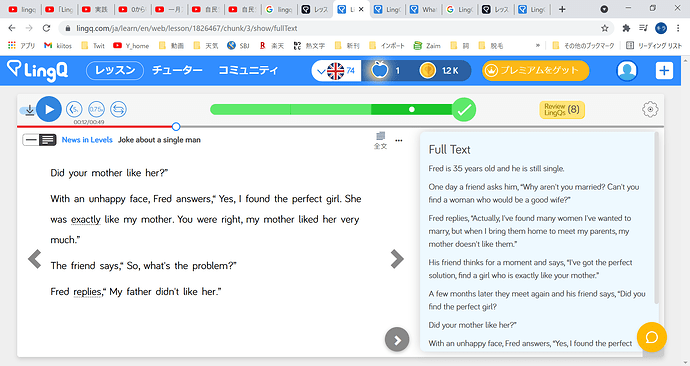
Task: Open lesson settings gear
Action: (650, 109)
